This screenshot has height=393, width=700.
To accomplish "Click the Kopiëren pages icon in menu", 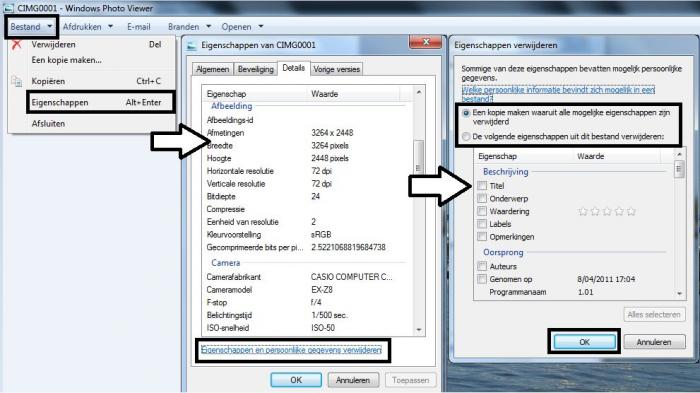I will pos(17,81).
